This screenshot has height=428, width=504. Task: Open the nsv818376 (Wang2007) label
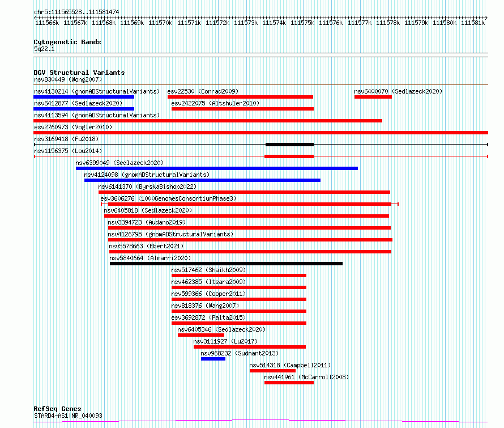click(205, 306)
